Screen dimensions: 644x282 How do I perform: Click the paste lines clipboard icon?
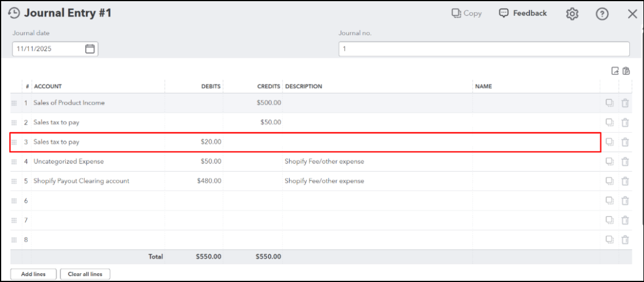pos(626,71)
